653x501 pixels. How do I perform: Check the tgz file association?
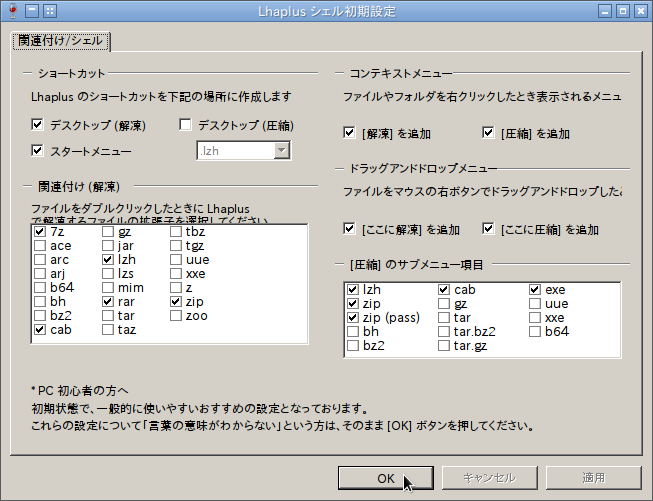(x=176, y=246)
